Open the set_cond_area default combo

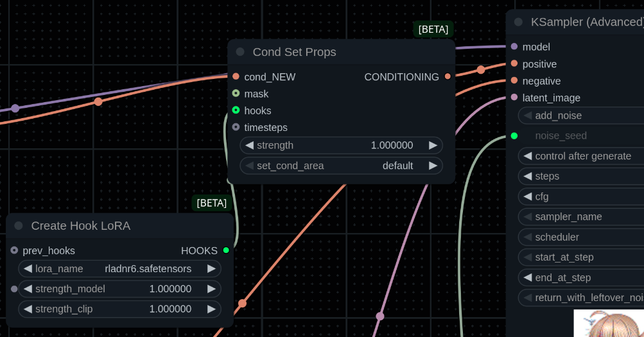[342, 166]
